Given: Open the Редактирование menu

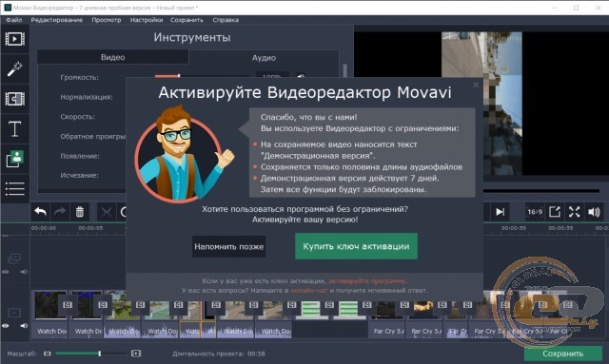Looking at the screenshot, I should 57,20.
